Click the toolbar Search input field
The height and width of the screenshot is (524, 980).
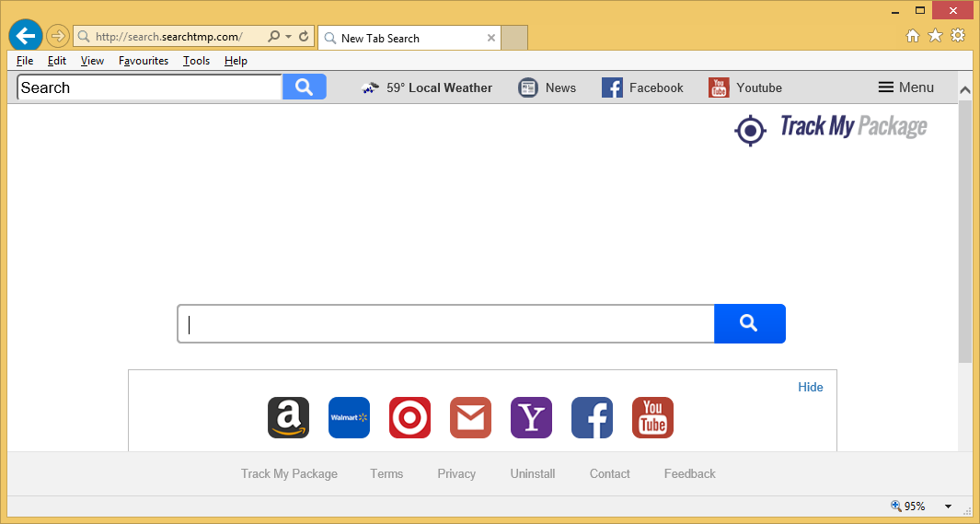[149, 87]
